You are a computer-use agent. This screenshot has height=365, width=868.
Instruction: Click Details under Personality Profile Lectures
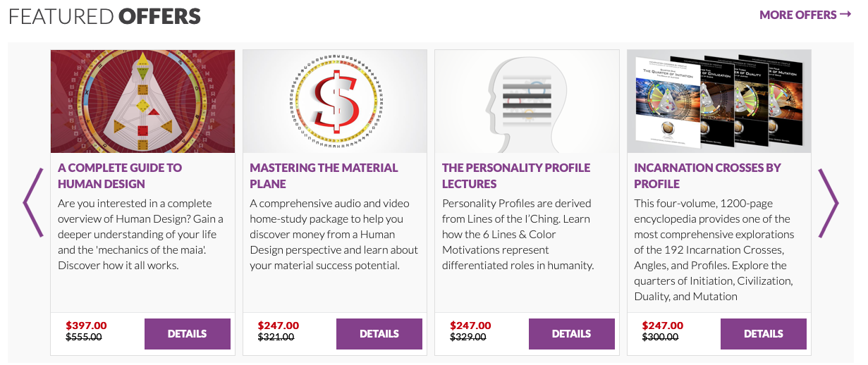click(x=571, y=334)
